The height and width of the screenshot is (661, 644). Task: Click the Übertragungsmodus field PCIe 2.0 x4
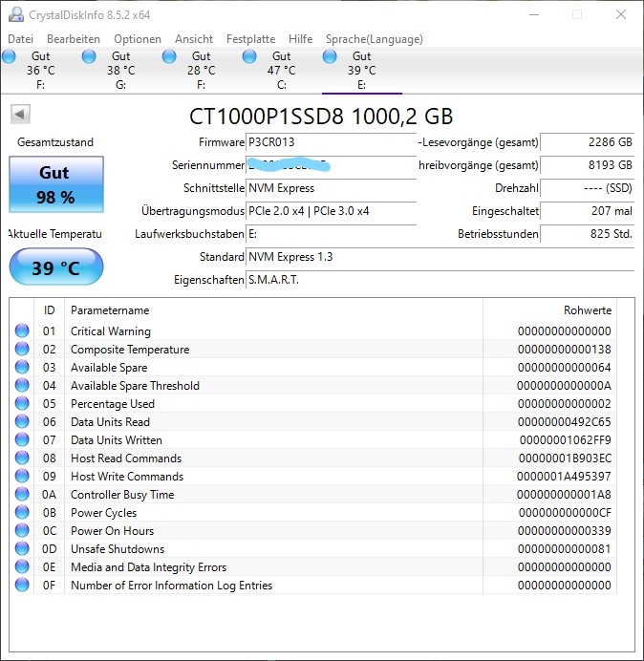(331, 211)
